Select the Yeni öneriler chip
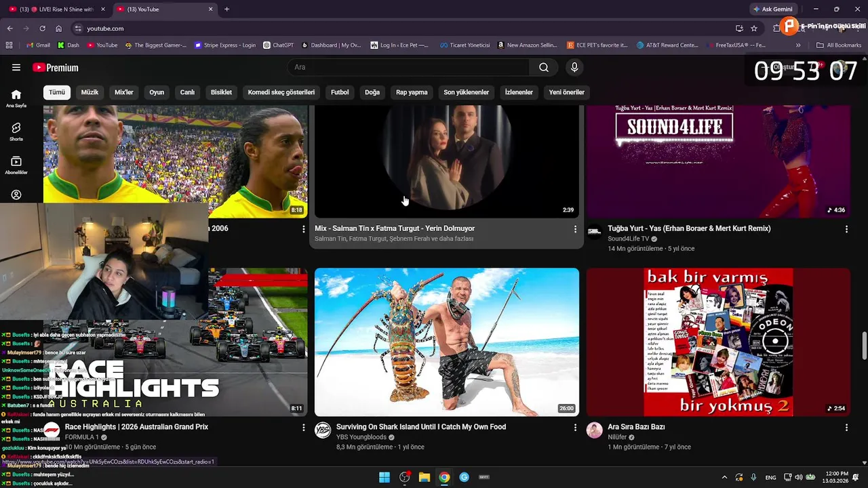Image resolution: width=868 pixels, height=488 pixels. (x=566, y=92)
